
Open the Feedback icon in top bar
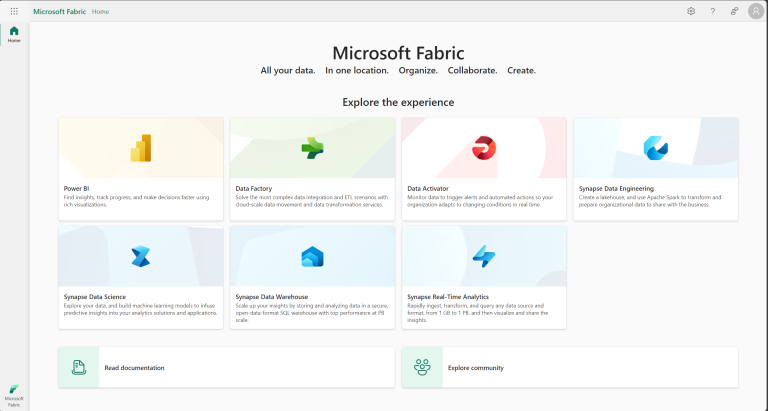(734, 11)
